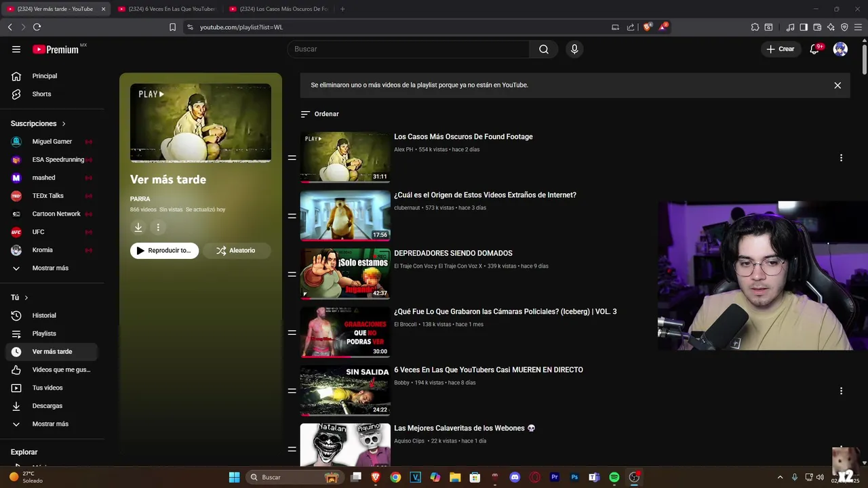
Task: Open Descargas in the sidebar
Action: coord(52,406)
